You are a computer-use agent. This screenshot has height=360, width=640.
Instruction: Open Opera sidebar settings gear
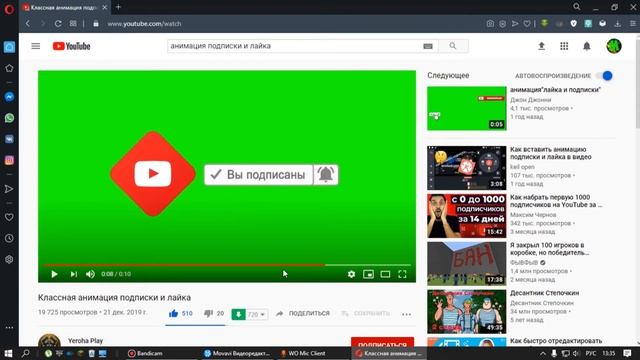click(9, 260)
